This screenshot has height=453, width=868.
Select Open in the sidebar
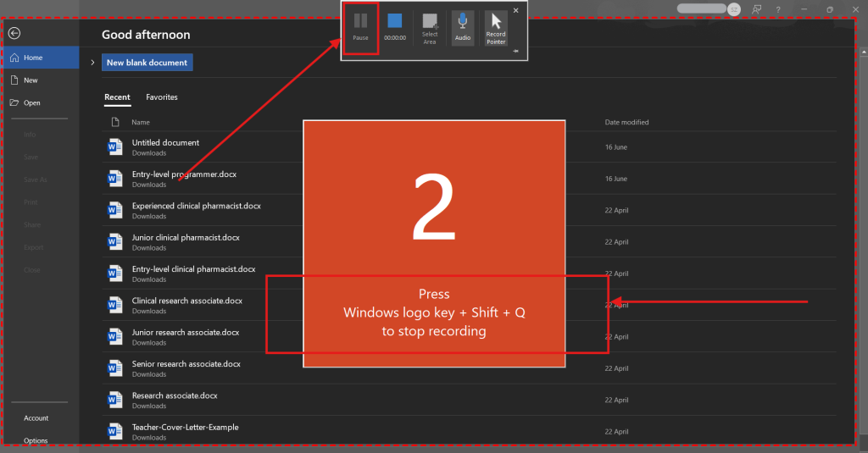click(x=40, y=103)
